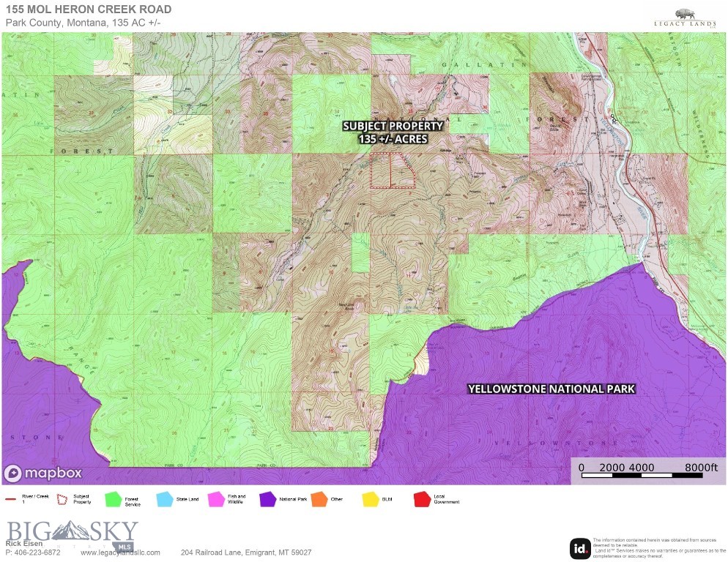This screenshot has height=562, width=728.
Task: Select the pink Fish and Wildlife legend swatch
Action: pyautogui.click(x=218, y=500)
